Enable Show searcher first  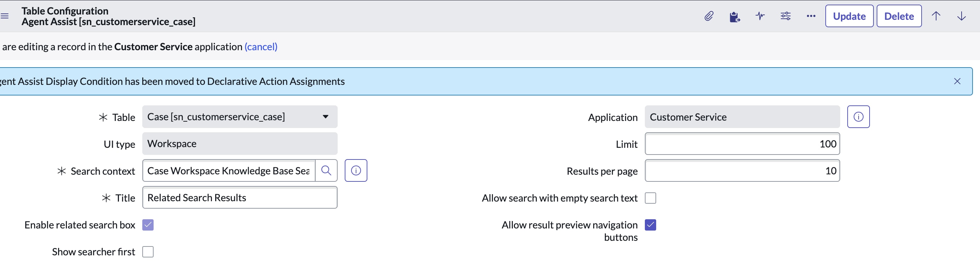148,251
